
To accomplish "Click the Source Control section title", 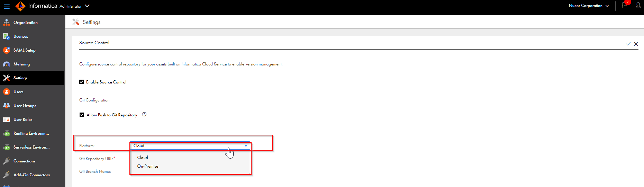I will [94, 43].
